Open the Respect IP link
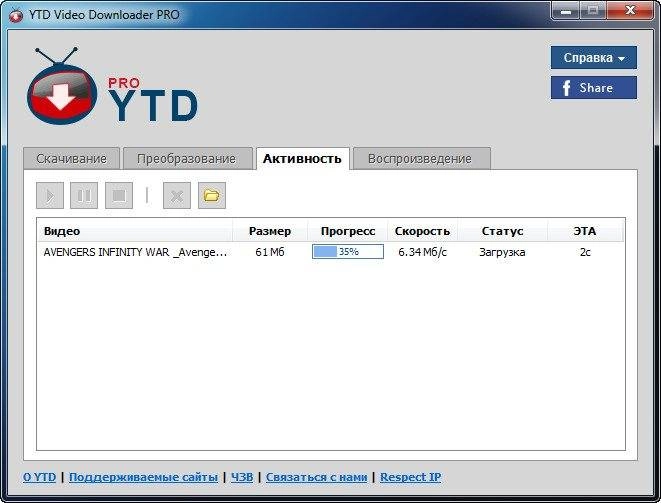Screen dimensions: 661x503 pos(411,477)
